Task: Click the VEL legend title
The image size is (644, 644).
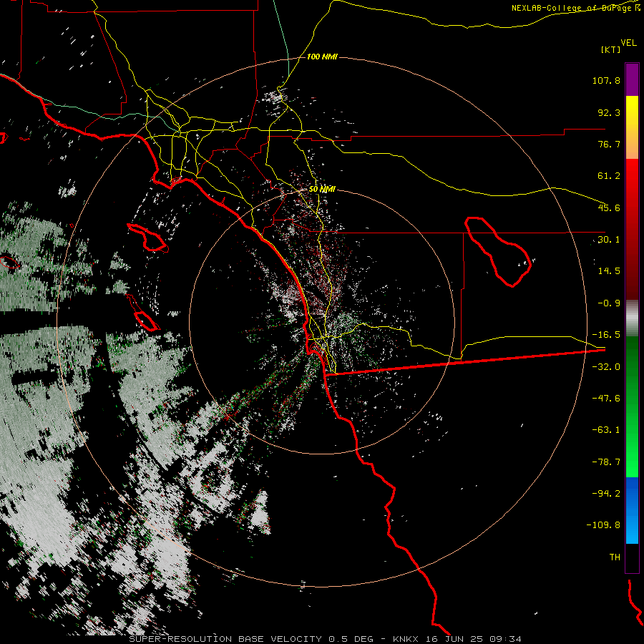Action: pyautogui.click(x=628, y=43)
